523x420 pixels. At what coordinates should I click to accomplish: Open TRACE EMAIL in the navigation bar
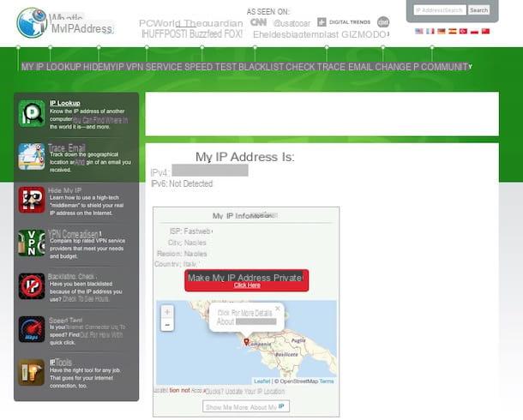tap(345, 67)
